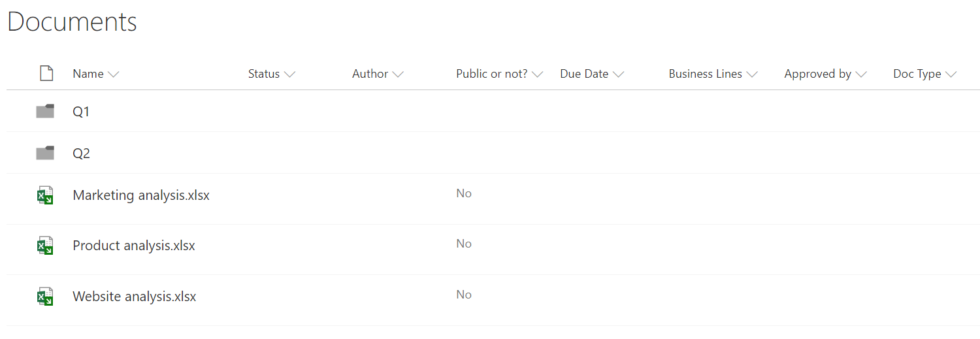Screen dimensions: 980x339
Task: Open Marketing analysis.xlsx file
Action: [141, 195]
